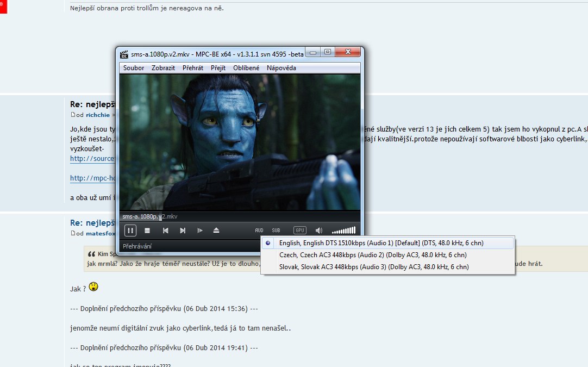This screenshot has width=588, height=367.
Task: Click the eject/open file icon
Action: tap(216, 231)
